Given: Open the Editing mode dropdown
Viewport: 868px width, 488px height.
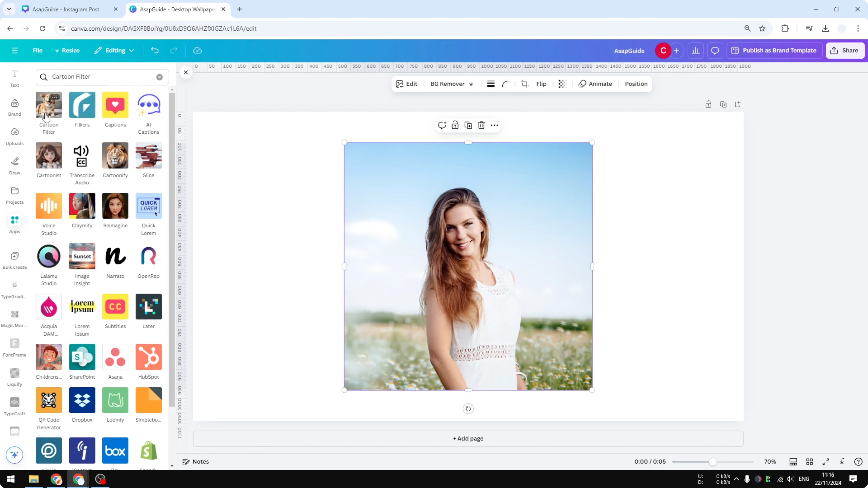Looking at the screenshot, I should (114, 50).
